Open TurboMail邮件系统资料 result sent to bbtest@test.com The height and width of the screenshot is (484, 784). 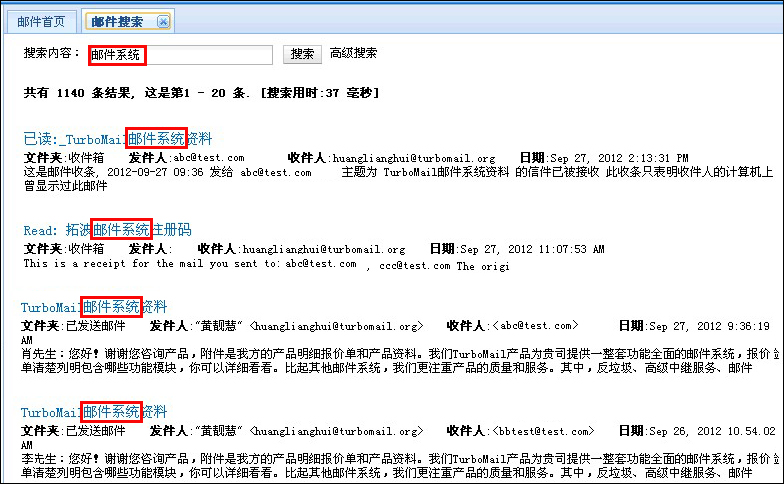coord(94,412)
